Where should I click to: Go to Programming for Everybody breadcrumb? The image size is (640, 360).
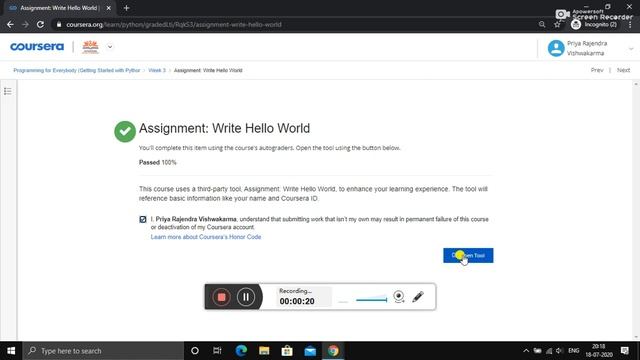[x=77, y=71]
